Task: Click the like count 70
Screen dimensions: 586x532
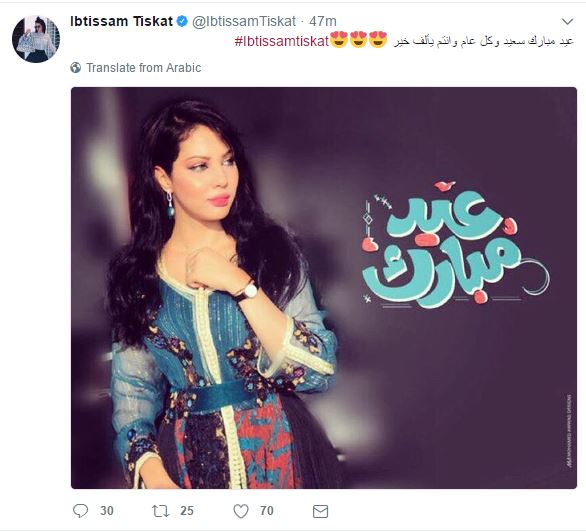Action: 267,511
